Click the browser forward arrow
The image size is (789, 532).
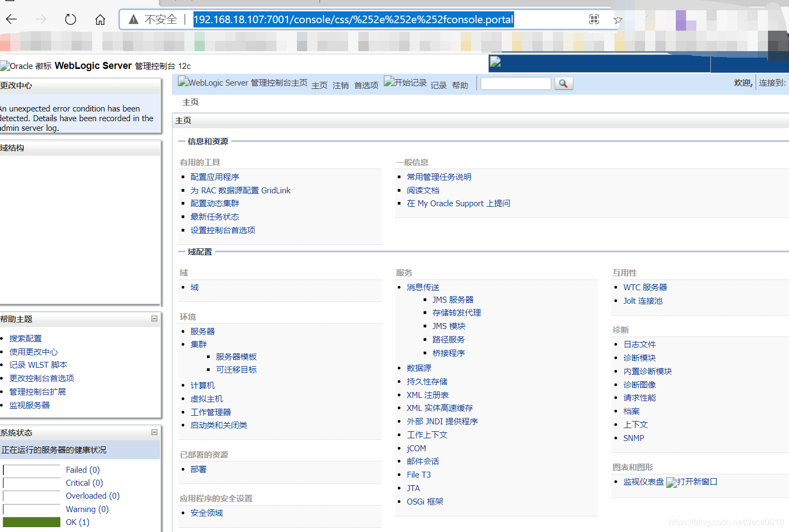click(41, 19)
